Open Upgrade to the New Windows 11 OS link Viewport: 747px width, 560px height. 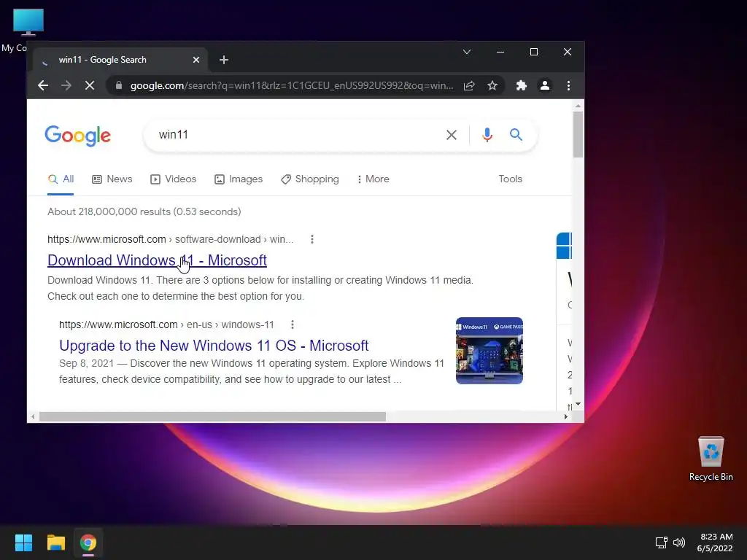[x=214, y=346]
